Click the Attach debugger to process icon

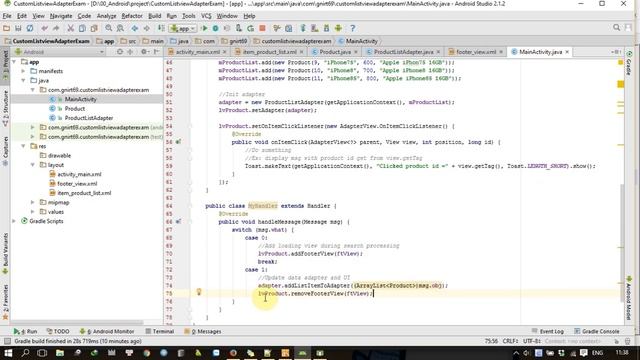pyautogui.click(x=239, y=28)
